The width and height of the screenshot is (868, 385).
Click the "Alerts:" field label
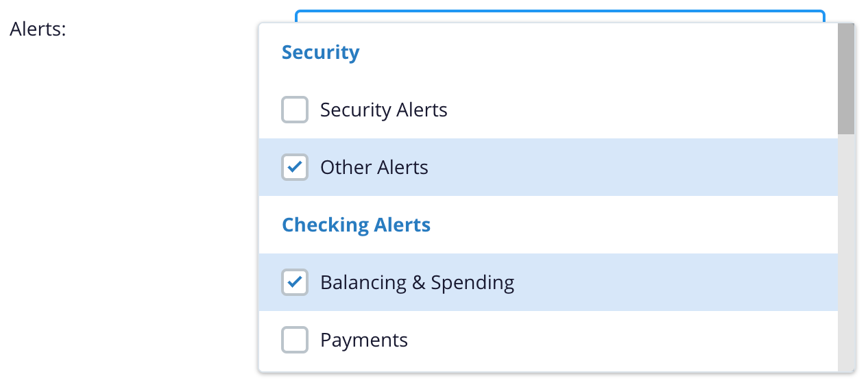[x=38, y=30]
